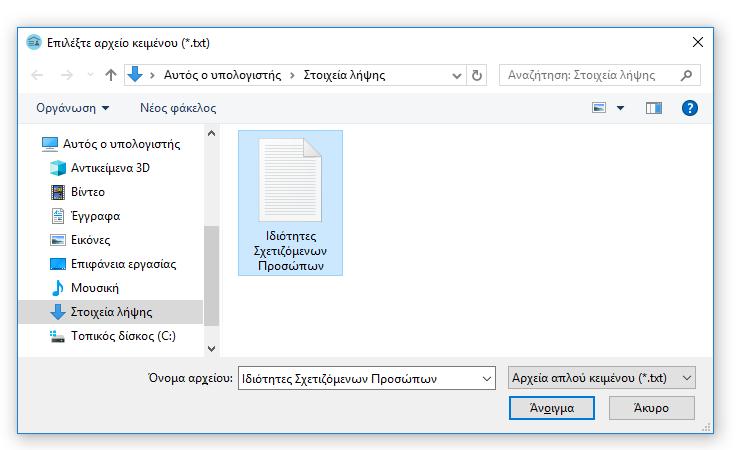Open Αντικείμενα 3D folder in sidebar
739x450 pixels.
(x=99, y=168)
